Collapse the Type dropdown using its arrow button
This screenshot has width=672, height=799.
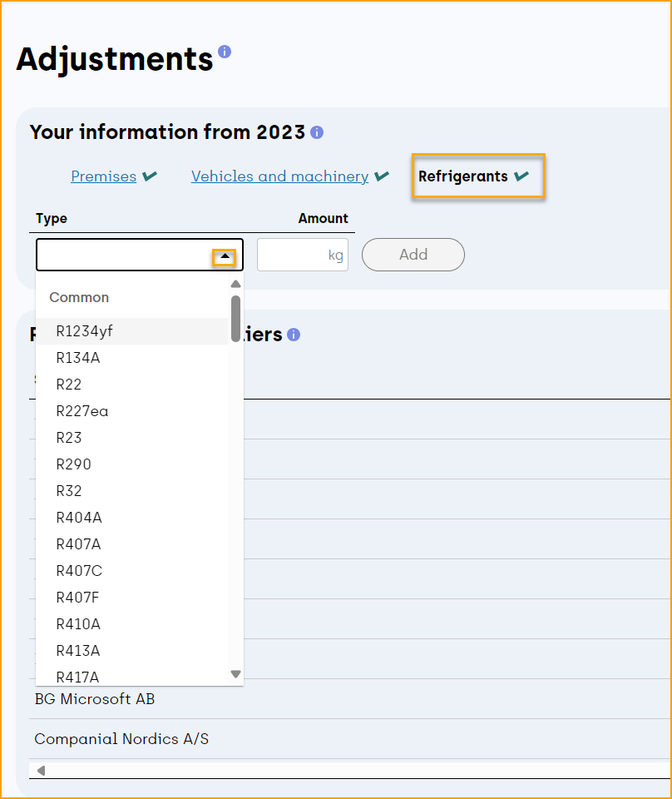pos(224,256)
